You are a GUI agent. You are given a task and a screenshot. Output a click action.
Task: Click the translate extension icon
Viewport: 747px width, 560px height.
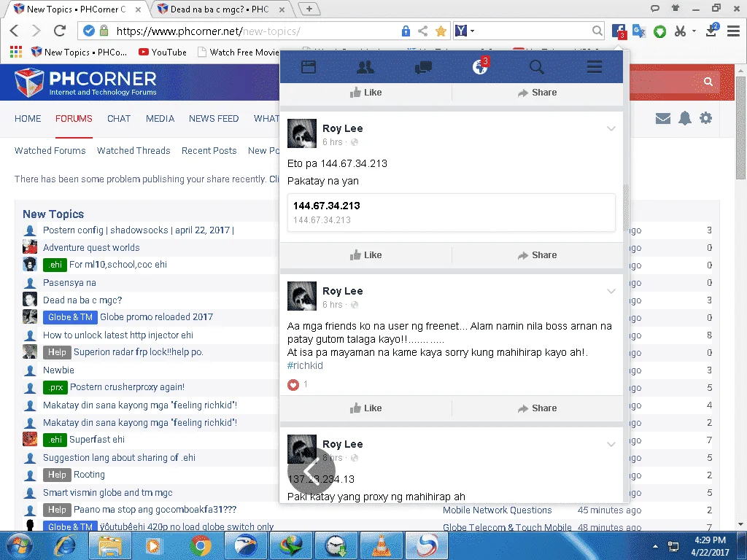[639, 31]
